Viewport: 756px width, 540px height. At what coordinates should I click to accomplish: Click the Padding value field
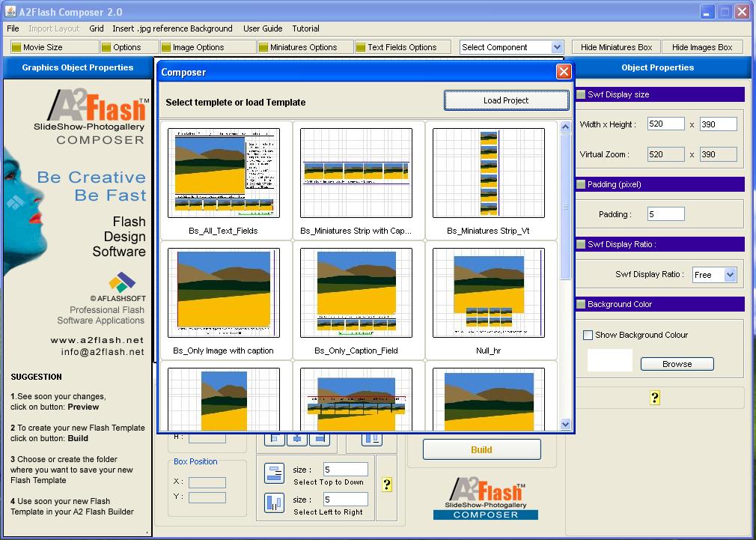click(x=666, y=213)
